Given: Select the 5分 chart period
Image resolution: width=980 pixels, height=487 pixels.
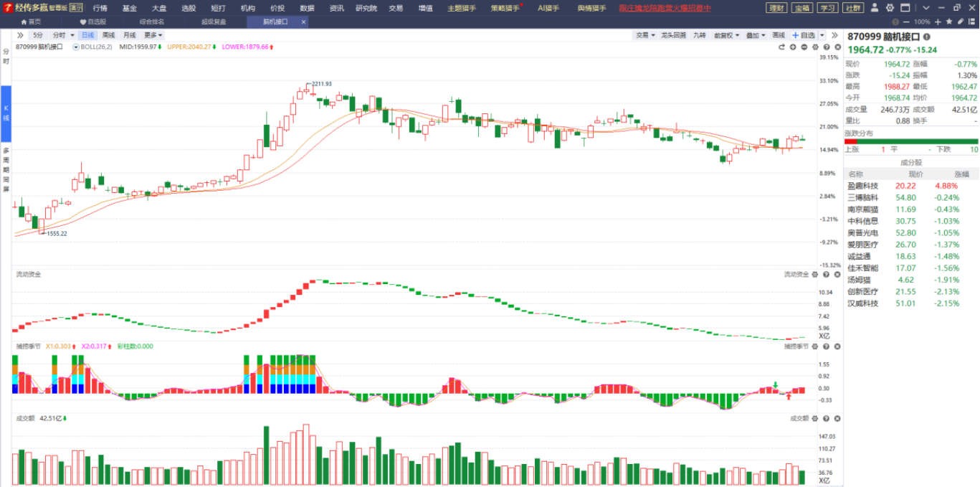Looking at the screenshot, I should coord(37,35).
